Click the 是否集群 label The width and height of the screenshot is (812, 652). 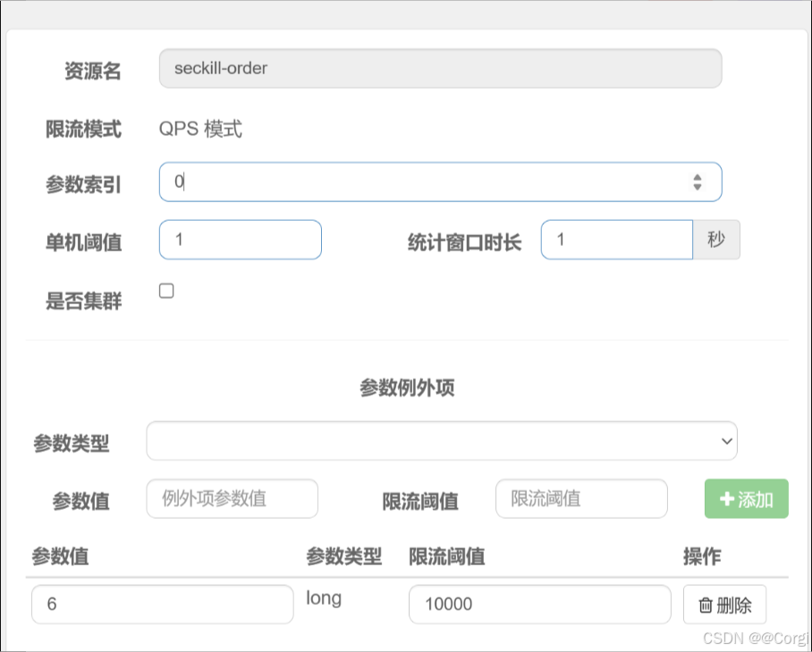[83, 301]
